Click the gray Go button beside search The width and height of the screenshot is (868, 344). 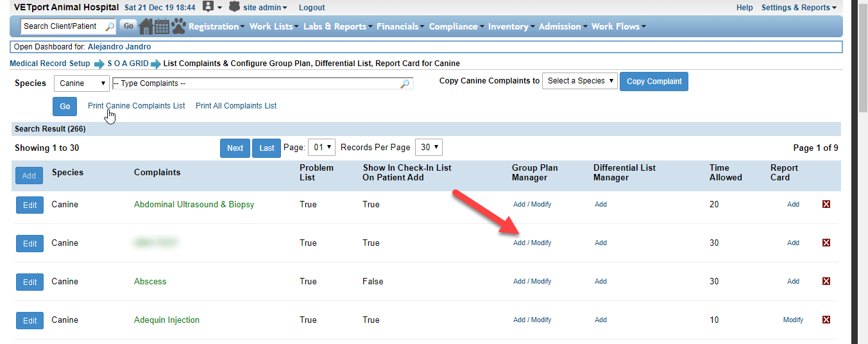128,26
